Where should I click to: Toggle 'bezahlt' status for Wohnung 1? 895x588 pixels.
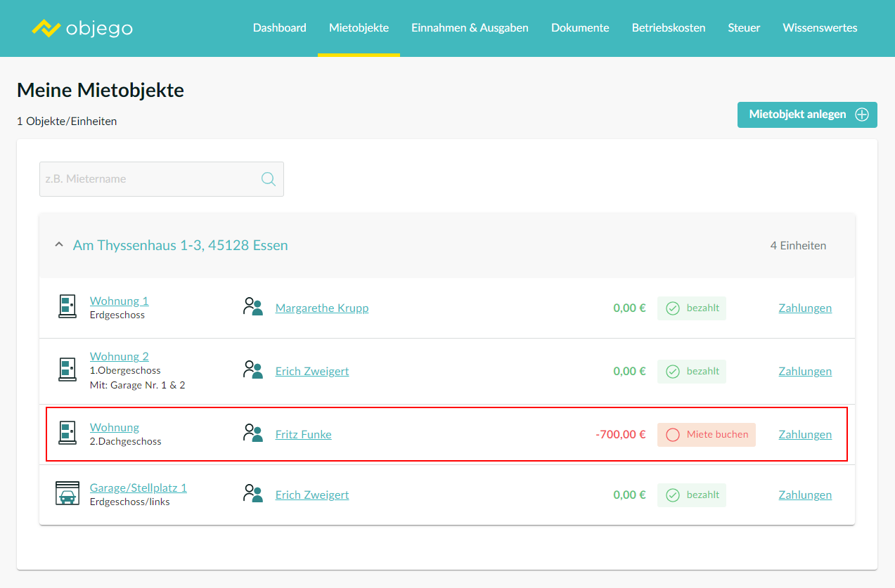tap(691, 308)
